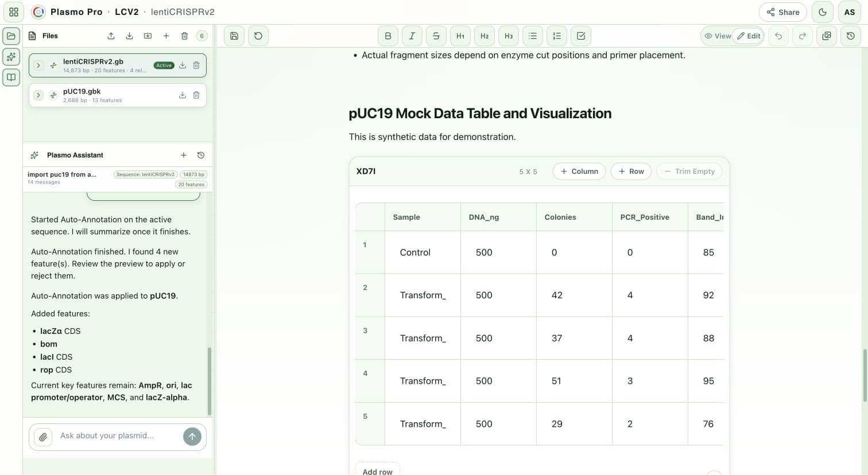The height and width of the screenshot is (475, 868).
Task: Click the Colonies cell showing 42
Action: point(574,295)
